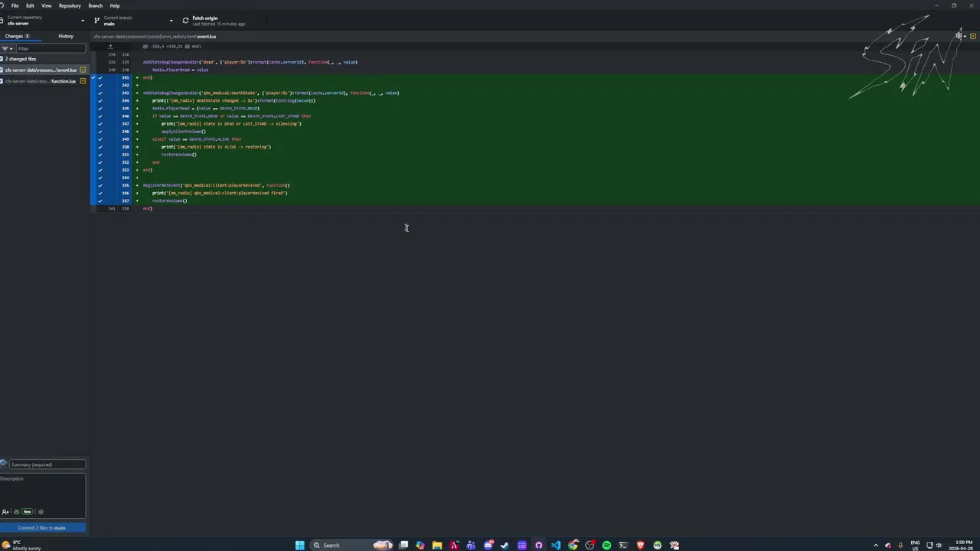Open the File menu
Viewport: 980px width, 551px height.
[x=15, y=5]
